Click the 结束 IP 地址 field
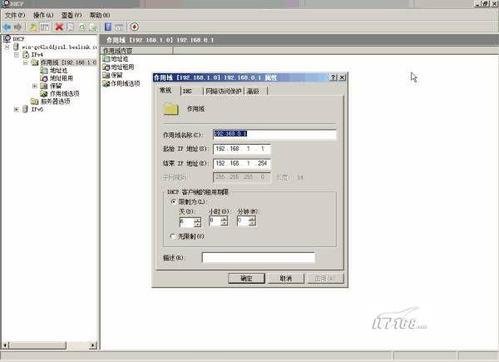 pos(242,163)
